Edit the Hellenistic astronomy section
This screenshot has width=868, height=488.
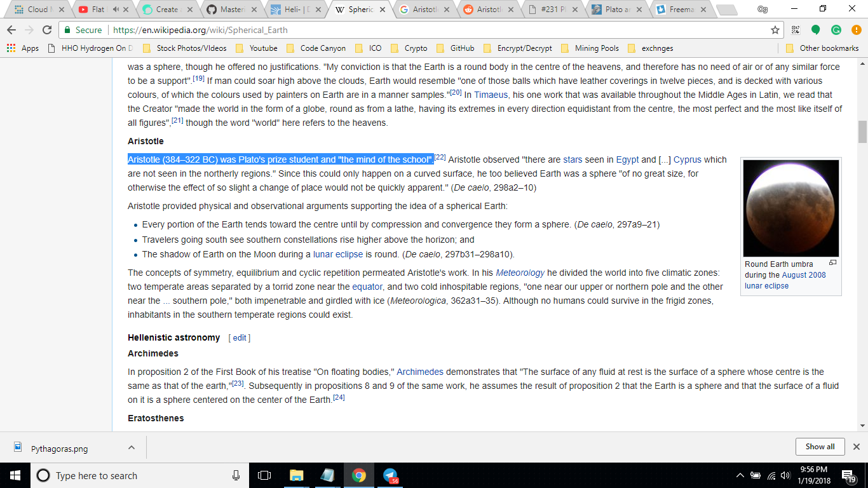point(240,338)
